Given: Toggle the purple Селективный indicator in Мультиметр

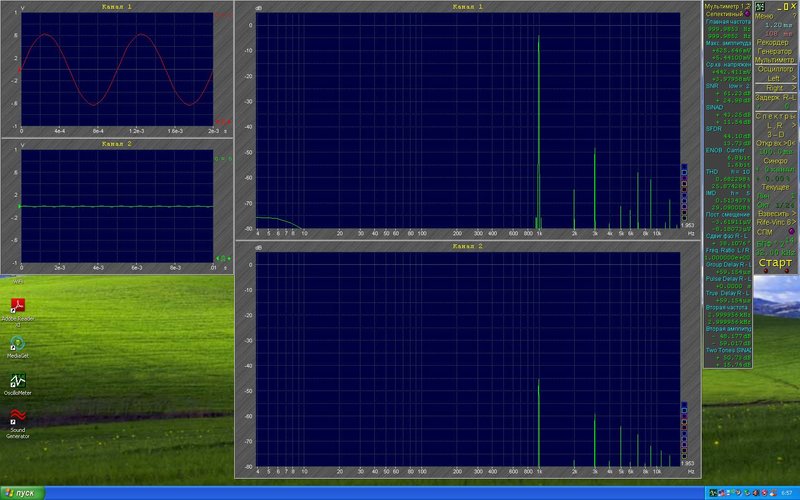Looking at the screenshot, I should [747, 14].
